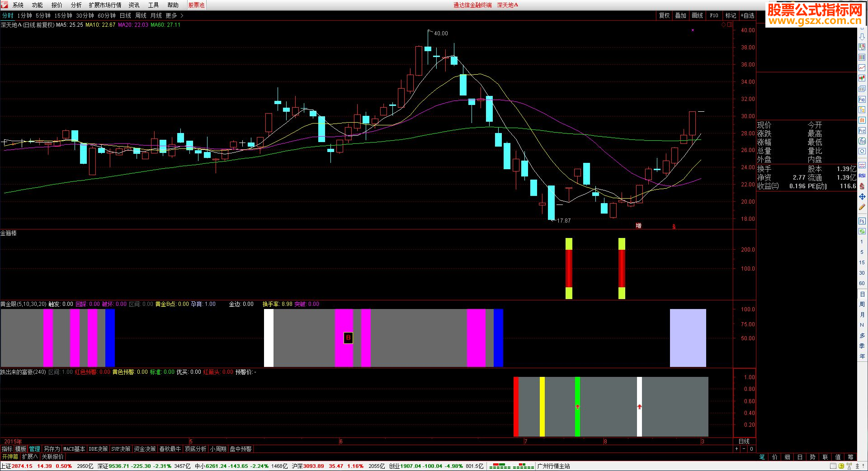Open the 报价 menu
The width and height of the screenshot is (868, 471).
(x=57, y=5)
